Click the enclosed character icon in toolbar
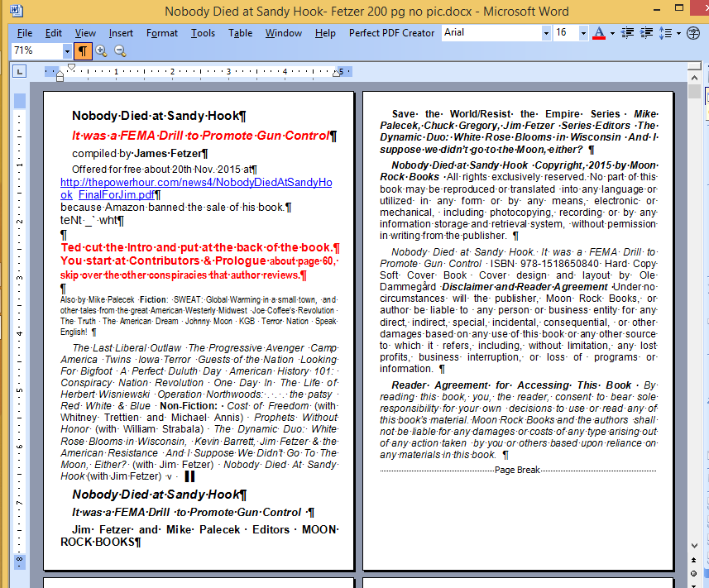 [x=693, y=33]
